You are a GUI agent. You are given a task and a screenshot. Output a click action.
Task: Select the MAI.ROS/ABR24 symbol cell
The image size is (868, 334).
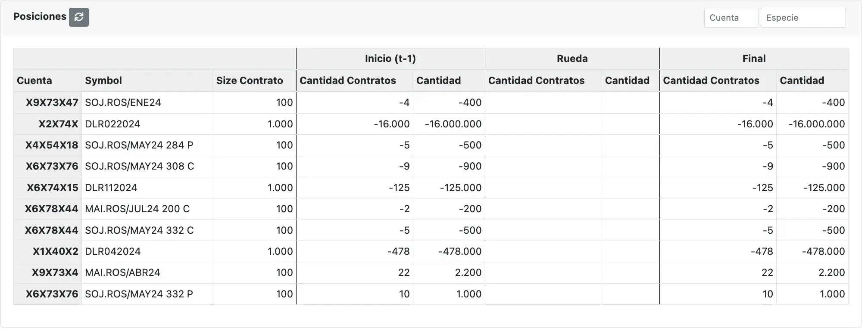tap(123, 273)
